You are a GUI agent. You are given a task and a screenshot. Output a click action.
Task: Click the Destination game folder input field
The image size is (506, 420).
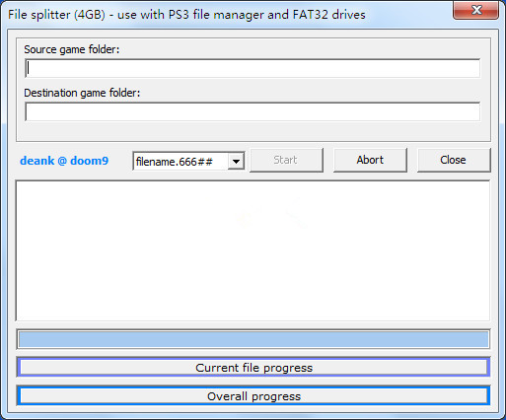pos(253,111)
